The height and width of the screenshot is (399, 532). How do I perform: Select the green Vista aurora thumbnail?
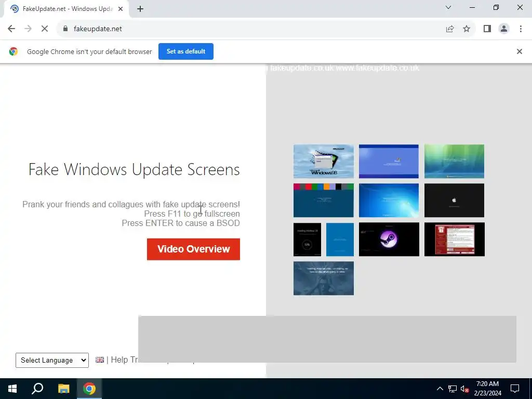[x=454, y=162]
